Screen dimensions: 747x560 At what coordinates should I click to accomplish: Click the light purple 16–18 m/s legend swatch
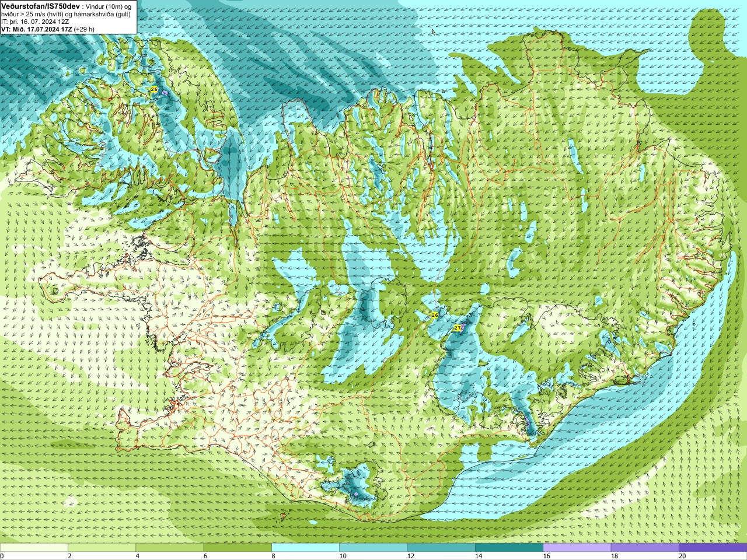coord(577,548)
